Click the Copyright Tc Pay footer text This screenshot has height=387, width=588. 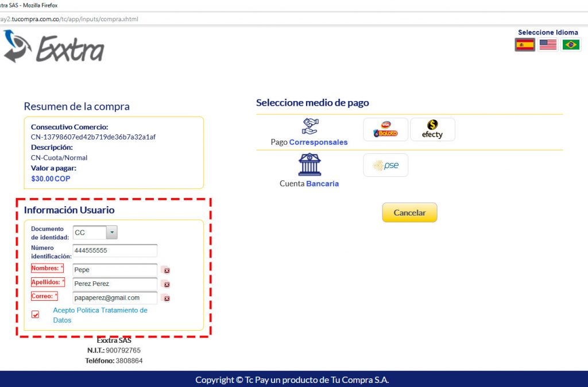point(292,380)
